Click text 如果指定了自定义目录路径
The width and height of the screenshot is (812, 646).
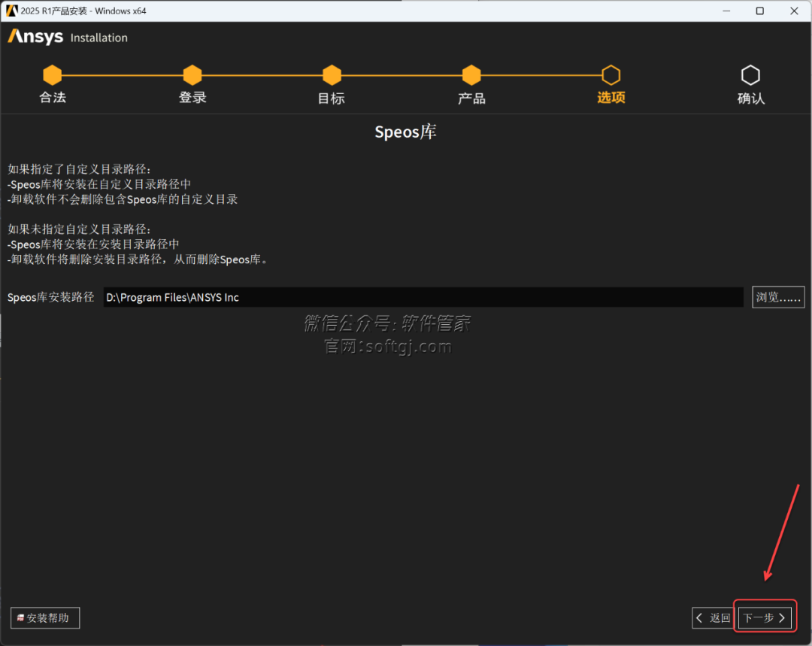[x=77, y=169]
